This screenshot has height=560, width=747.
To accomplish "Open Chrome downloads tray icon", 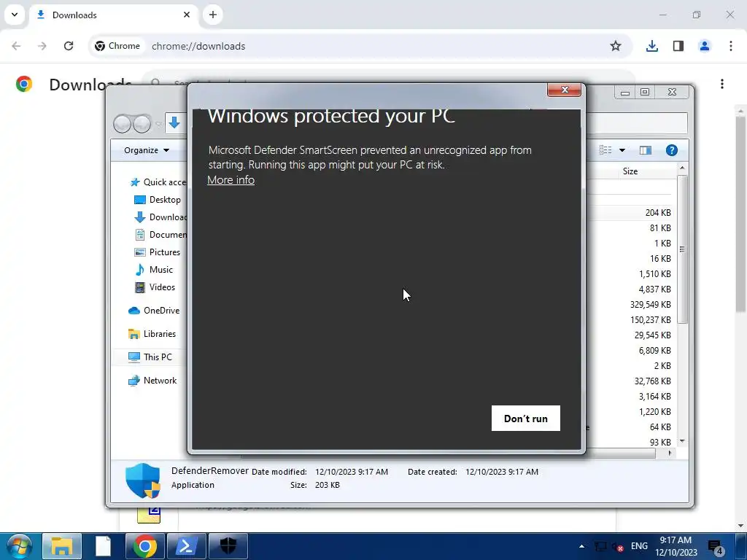I will (x=651, y=46).
